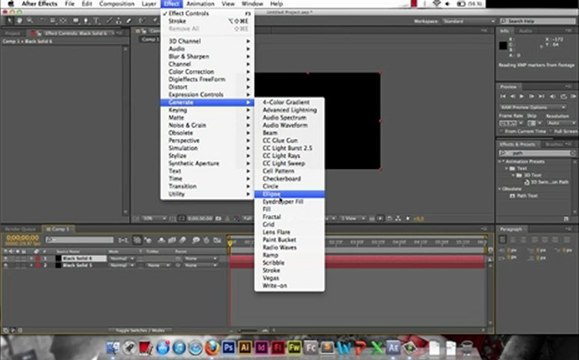The image size is (579, 360).
Task: Toggle audio mute in Preview panel
Action: 553,96
